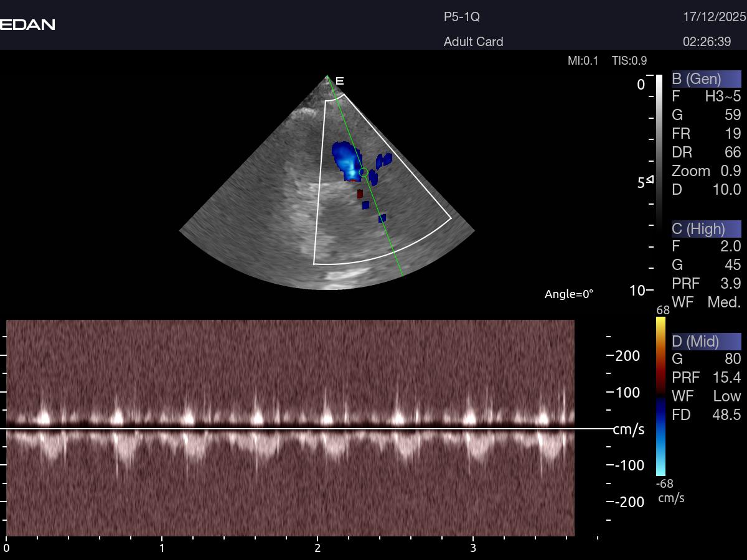The width and height of the screenshot is (747, 560).
Task: Click the focus position triangle marker
Action: (650, 180)
